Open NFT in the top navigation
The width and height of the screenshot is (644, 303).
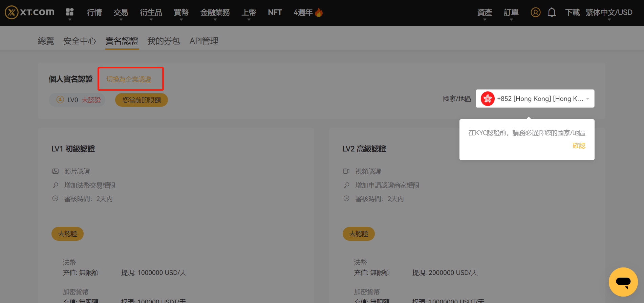tap(275, 13)
